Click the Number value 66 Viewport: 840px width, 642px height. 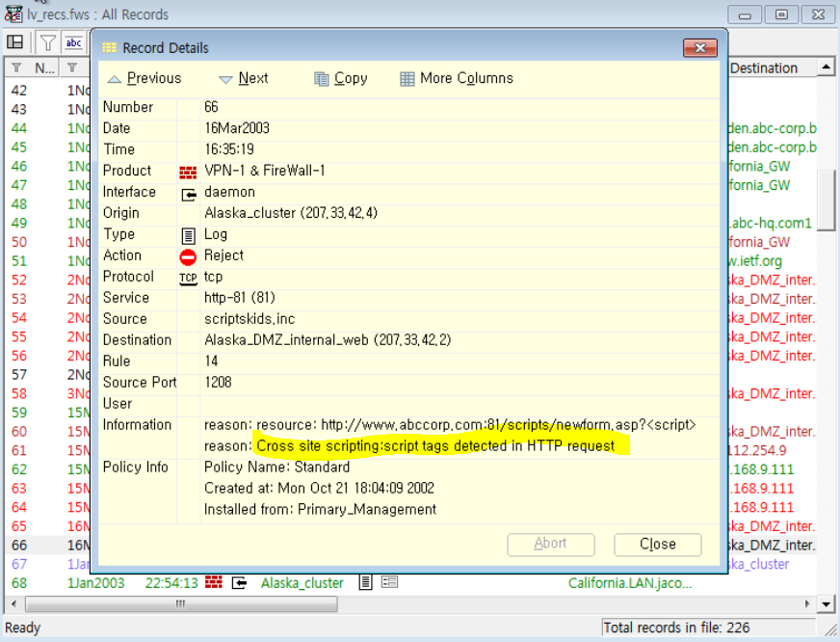[211, 107]
